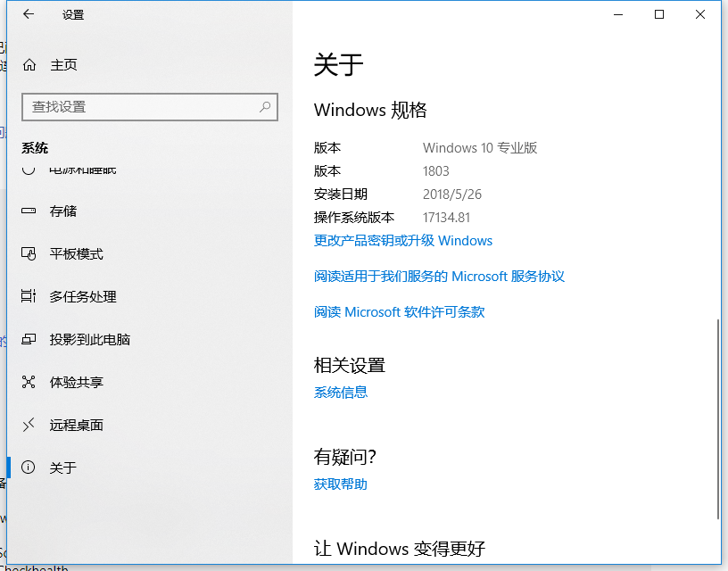The height and width of the screenshot is (571, 728).
Task: Click the 让 Windows 变得更好 heading
Action: coord(400,549)
